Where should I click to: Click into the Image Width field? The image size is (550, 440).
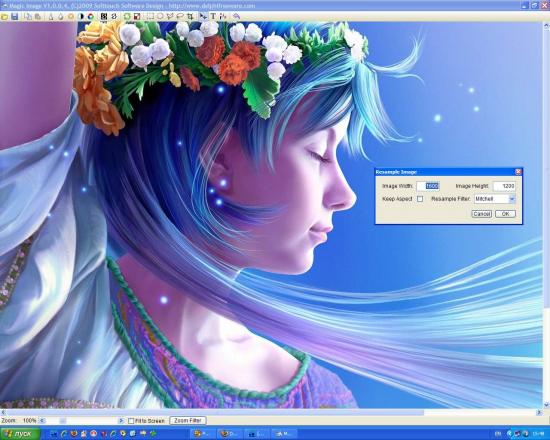pos(428,186)
